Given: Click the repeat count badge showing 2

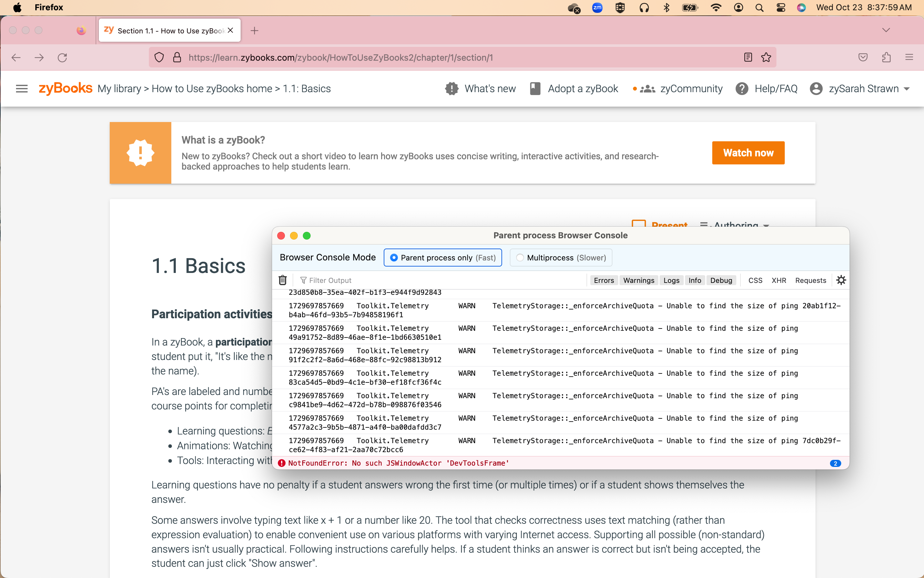Looking at the screenshot, I should [835, 463].
